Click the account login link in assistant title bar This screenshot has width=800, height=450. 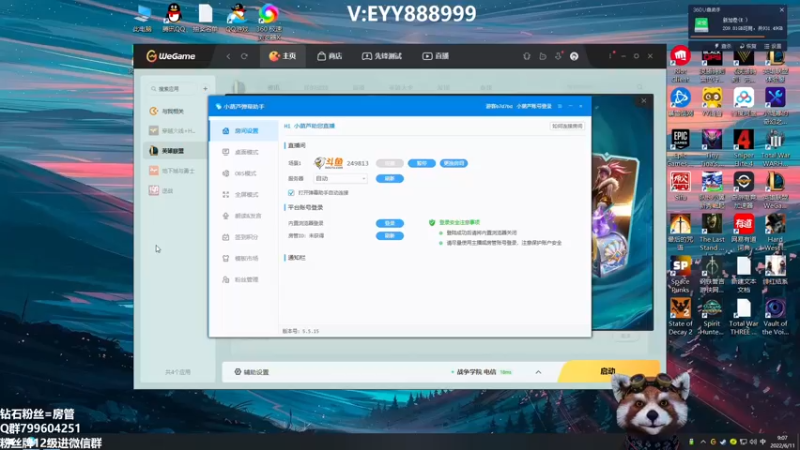click(534, 106)
